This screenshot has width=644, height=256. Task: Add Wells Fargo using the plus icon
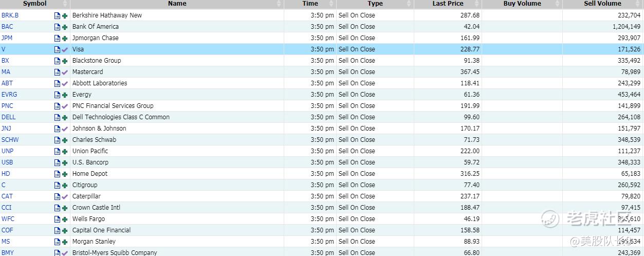(x=65, y=219)
